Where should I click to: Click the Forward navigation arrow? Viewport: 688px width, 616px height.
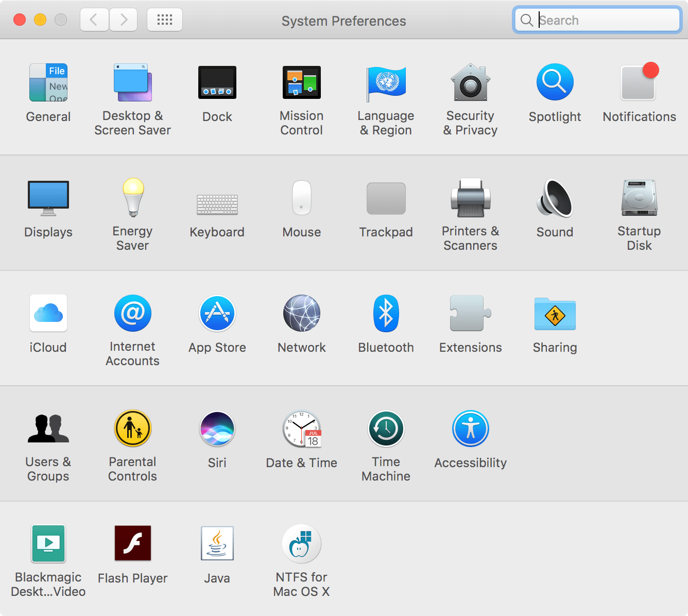point(123,20)
